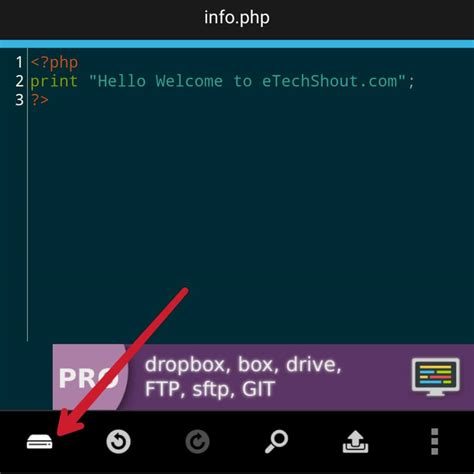The width and height of the screenshot is (474, 474).
Task: Place cursor on the print keyword
Action: coord(54,81)
